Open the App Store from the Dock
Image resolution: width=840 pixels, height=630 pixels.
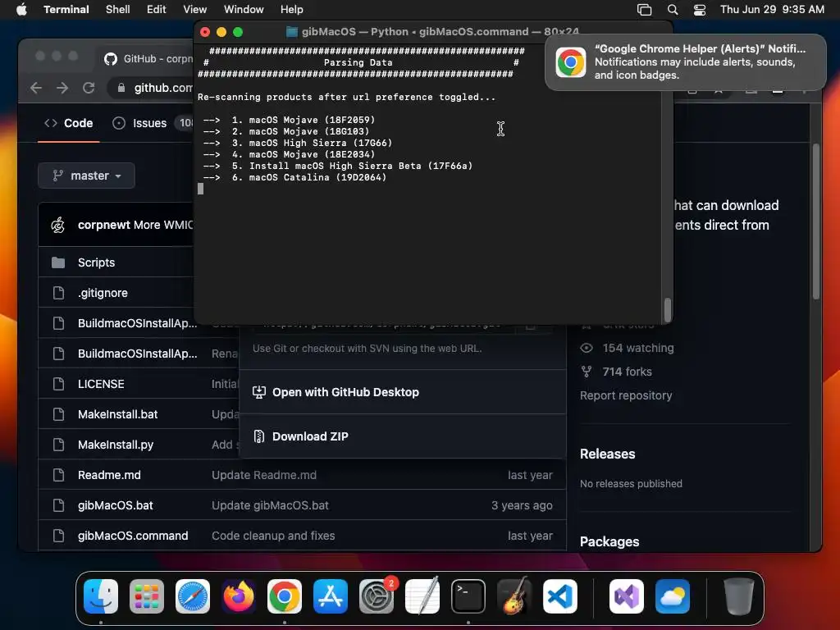click(331, 596)
